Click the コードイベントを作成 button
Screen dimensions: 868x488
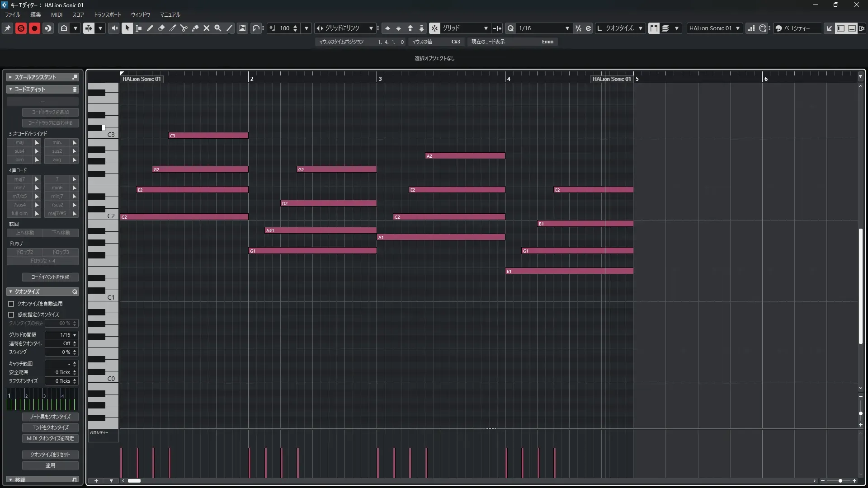tap(50, 277)
